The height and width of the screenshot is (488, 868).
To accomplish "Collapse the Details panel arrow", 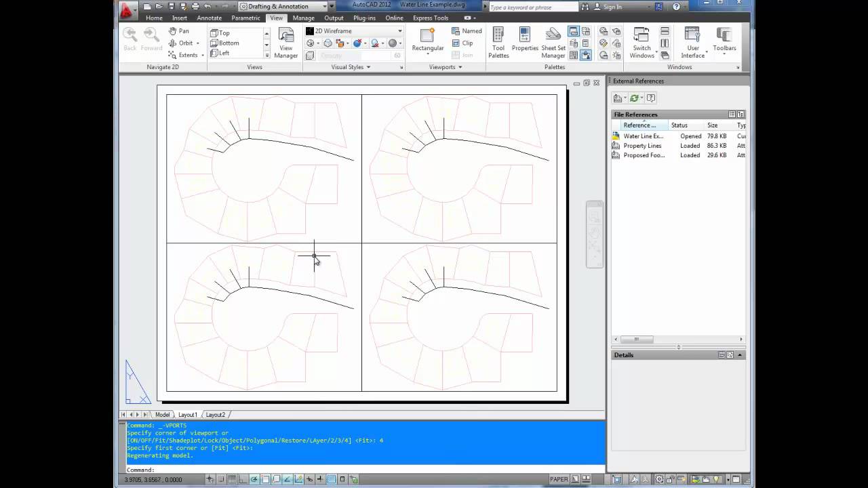I will point(740,355).
